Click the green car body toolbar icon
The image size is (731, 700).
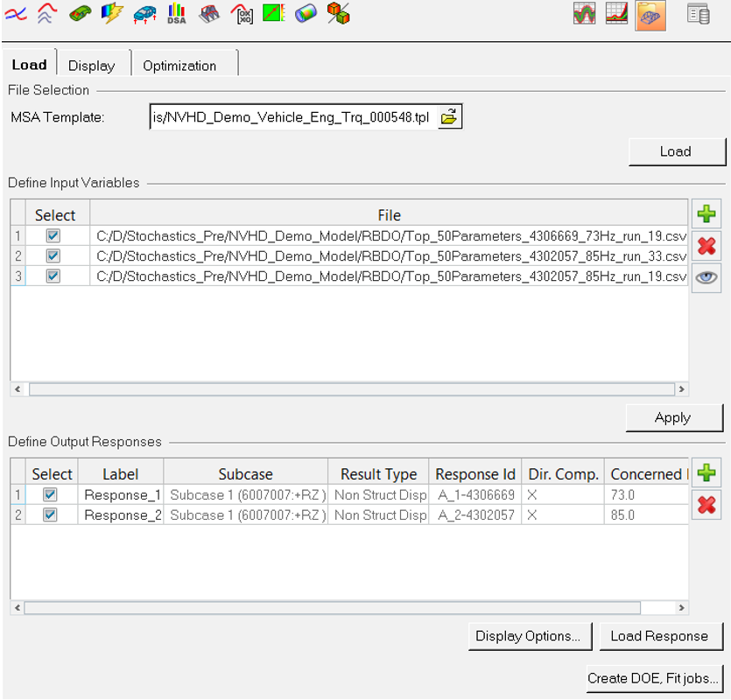[x=81, y=13]
